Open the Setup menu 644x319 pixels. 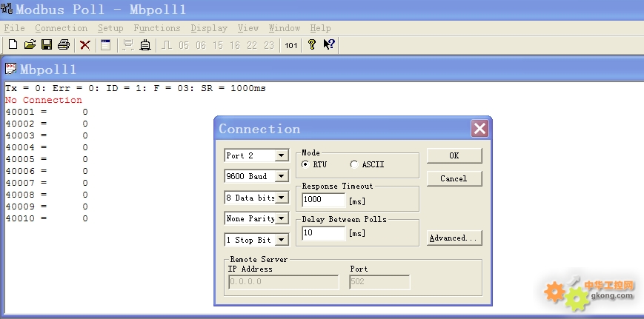click(x=110, y=28)
